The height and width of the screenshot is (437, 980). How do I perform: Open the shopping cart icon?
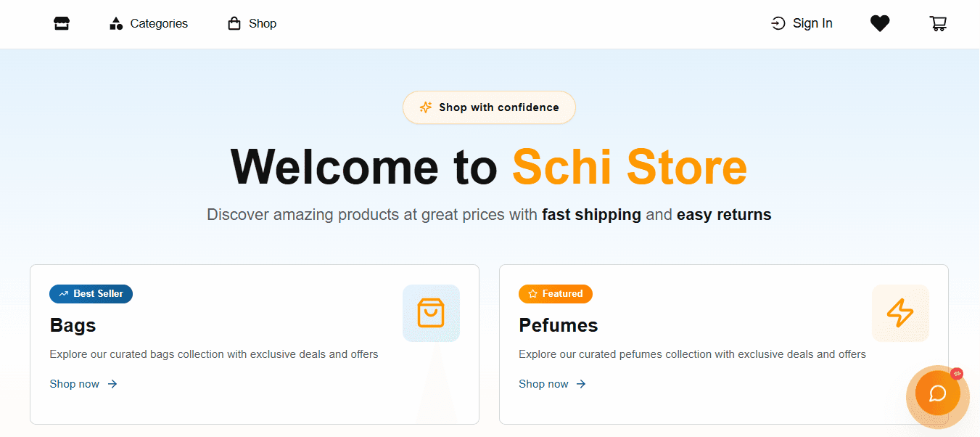(938, 23)
